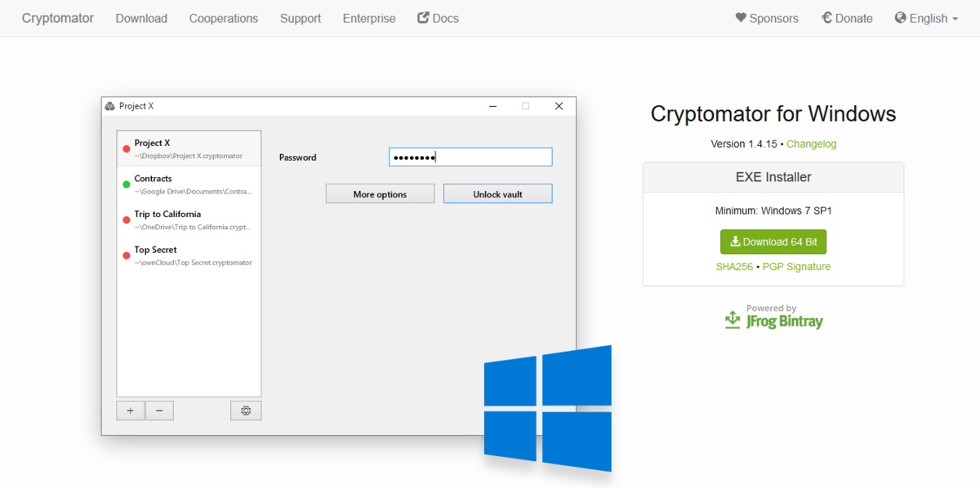Click the heart icon beside Sponsors

point(741,18)
